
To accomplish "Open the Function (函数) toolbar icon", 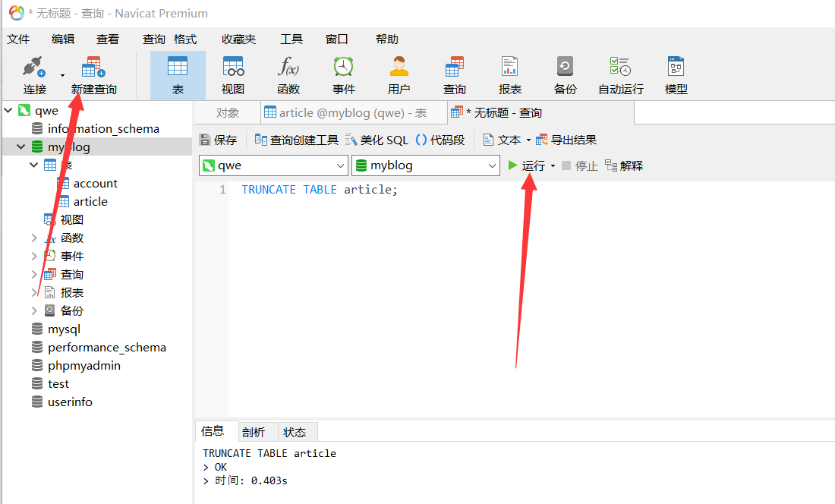I will tap(288, 75).
